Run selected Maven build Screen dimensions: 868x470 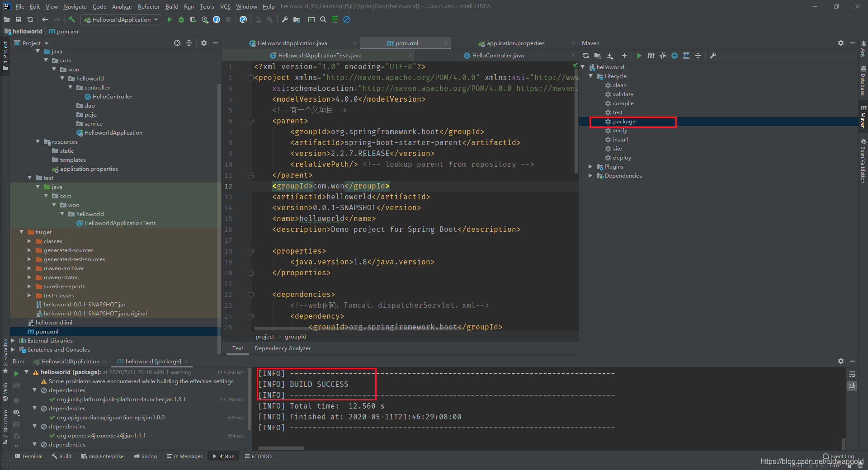coord(639,56)
